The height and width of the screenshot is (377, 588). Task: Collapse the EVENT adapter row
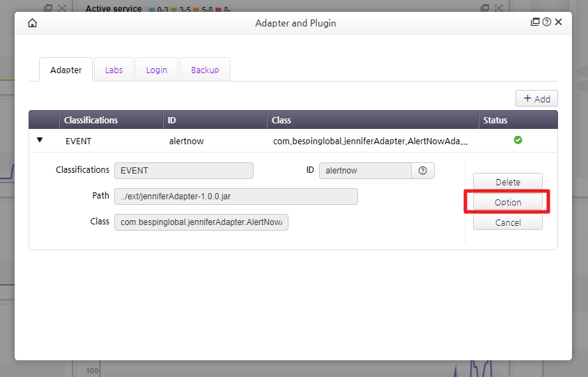[40, 140]
